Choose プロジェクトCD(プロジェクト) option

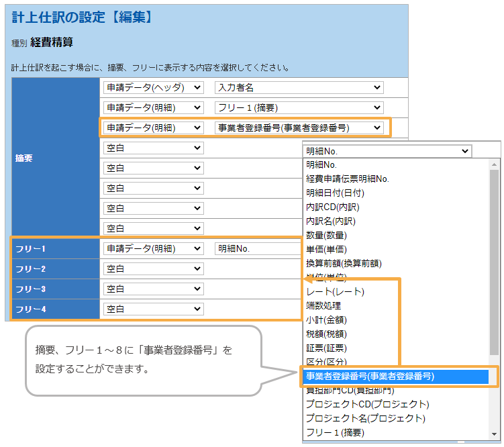(x=367, y=404)
